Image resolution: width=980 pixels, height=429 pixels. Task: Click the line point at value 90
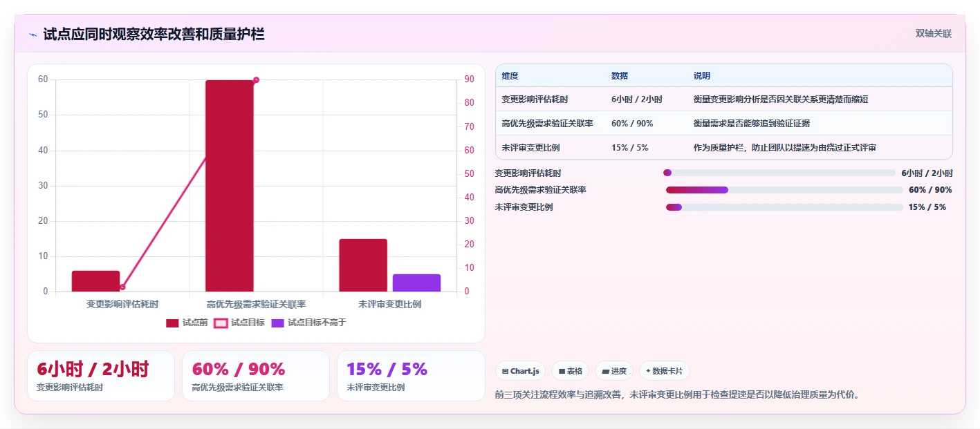(256, 80)
